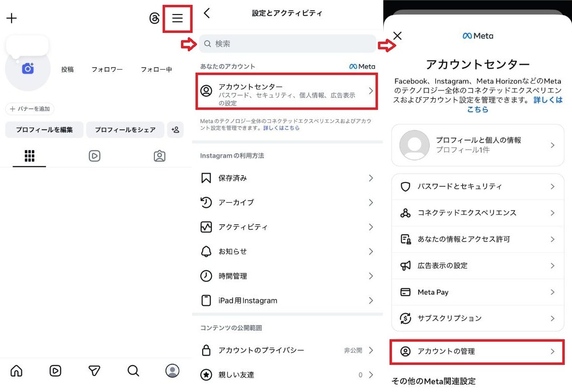Switch to the Reels tab on profile
572x392 pixels.
click(94, 156)
